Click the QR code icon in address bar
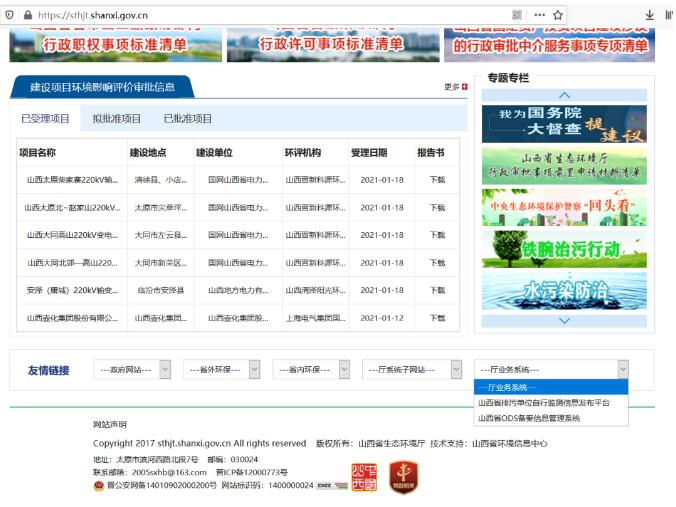The image size is (676, 507). click(517, 15)
